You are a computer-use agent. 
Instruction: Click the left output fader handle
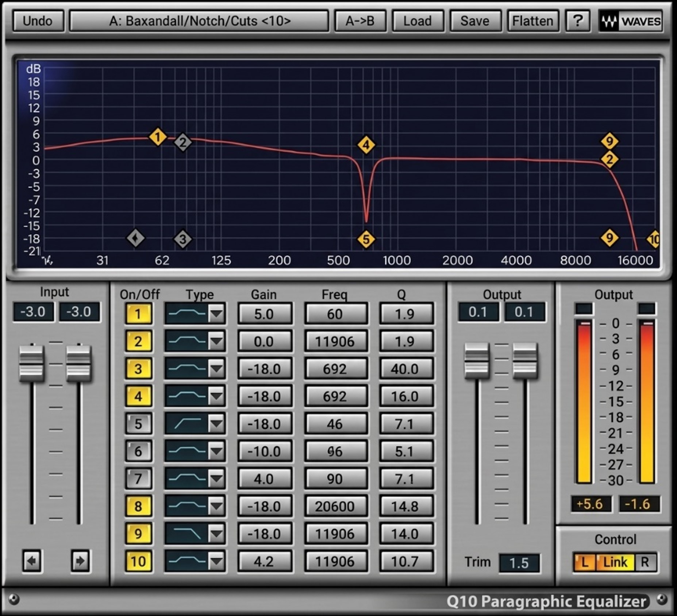tap(477, 360)
